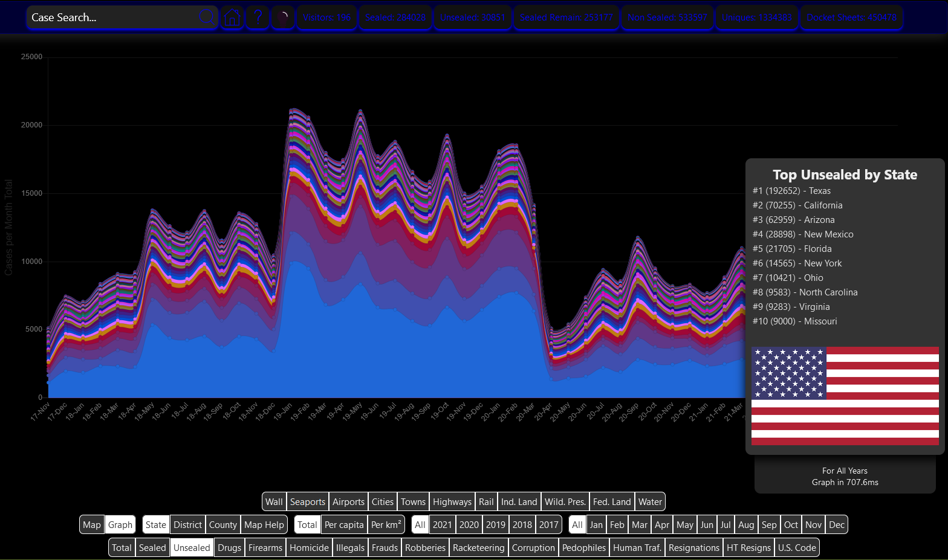Show Corruption cases category
This screenshot has height=560, width=948.
coord(533,547)
